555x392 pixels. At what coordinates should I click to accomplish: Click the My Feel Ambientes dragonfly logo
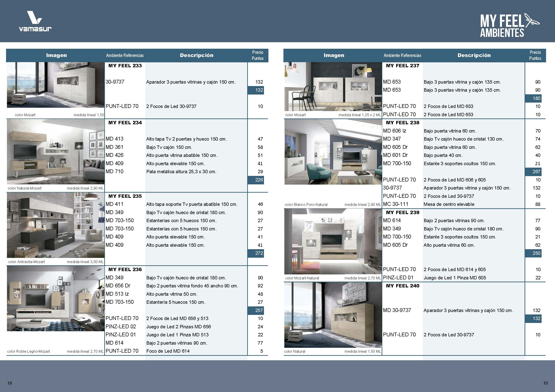(510, 25)
